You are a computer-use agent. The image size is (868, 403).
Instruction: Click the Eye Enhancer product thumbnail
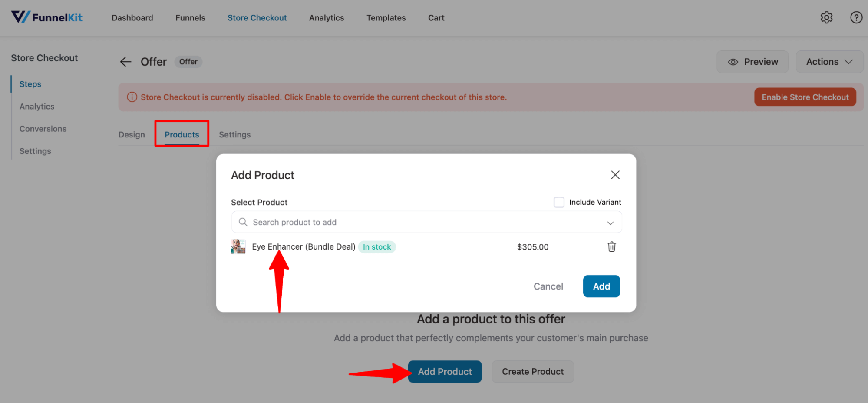point(238,246)
